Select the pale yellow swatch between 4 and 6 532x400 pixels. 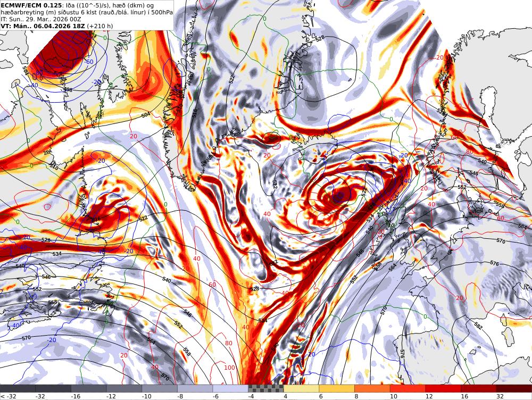tap(301, 388)
